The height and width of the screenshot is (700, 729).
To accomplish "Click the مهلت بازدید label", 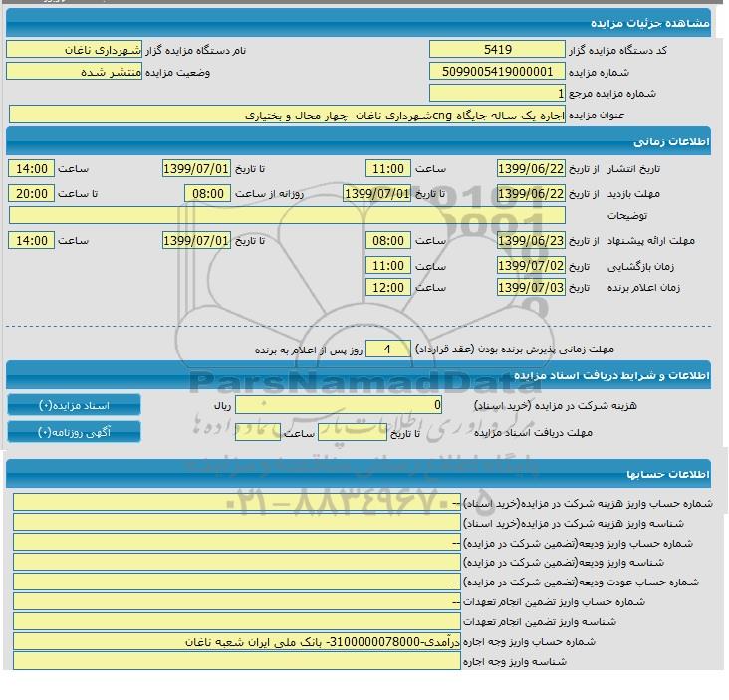I will pyautogui.click(x=633, y=194).
